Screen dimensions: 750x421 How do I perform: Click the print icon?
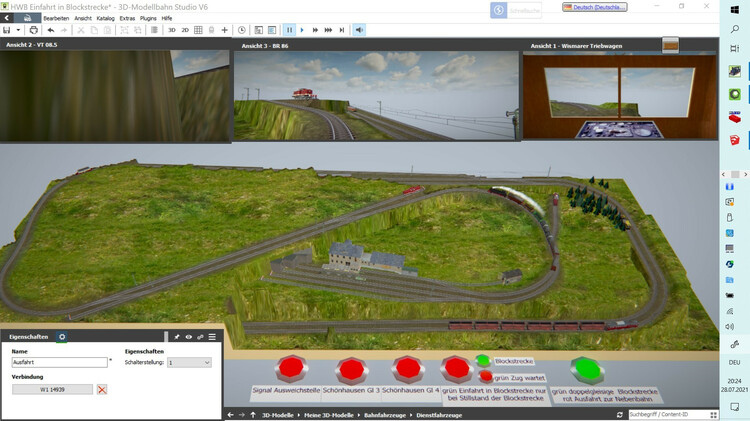33,30
